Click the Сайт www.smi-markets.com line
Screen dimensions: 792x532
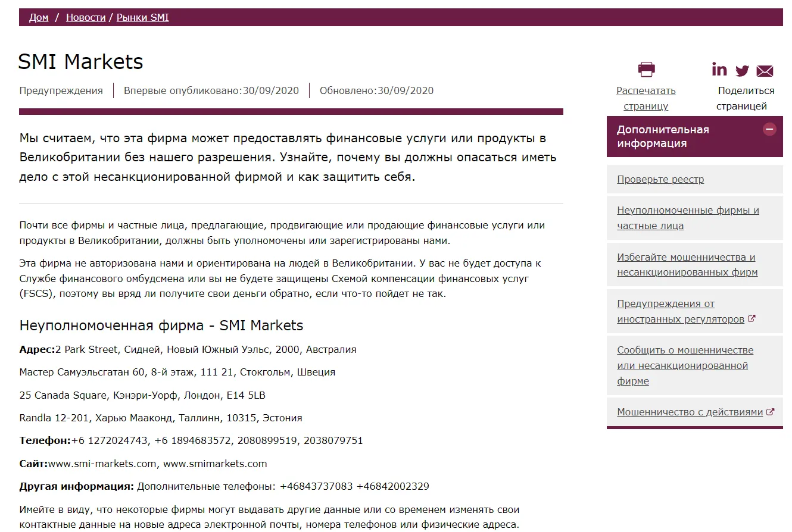[143, 464]
